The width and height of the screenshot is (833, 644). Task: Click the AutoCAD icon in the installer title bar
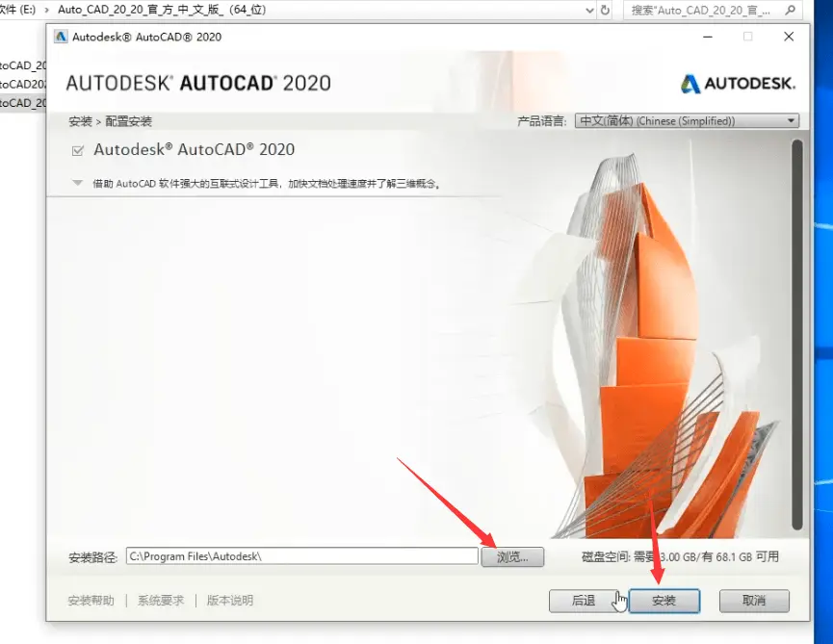pyautogui.click(x=61, y=37)
